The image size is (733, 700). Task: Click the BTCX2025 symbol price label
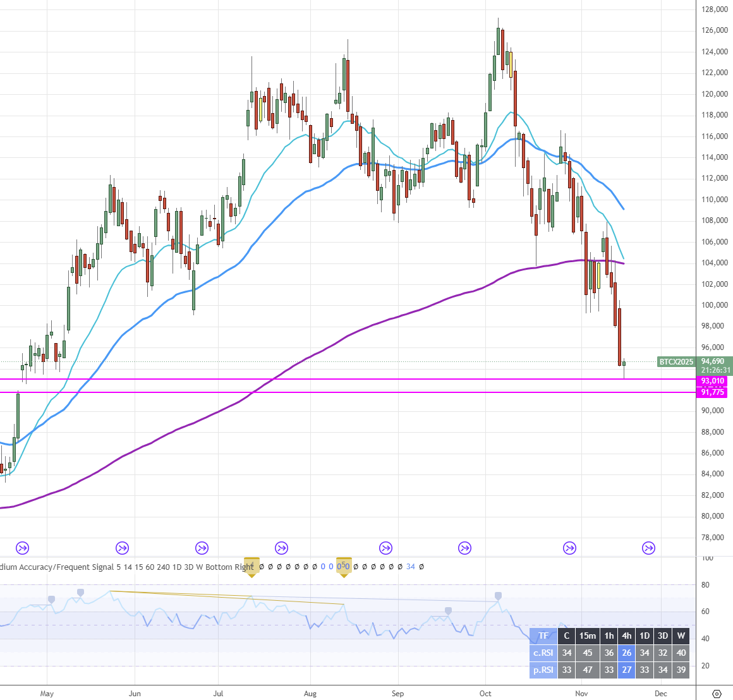[x=676, y=361]
